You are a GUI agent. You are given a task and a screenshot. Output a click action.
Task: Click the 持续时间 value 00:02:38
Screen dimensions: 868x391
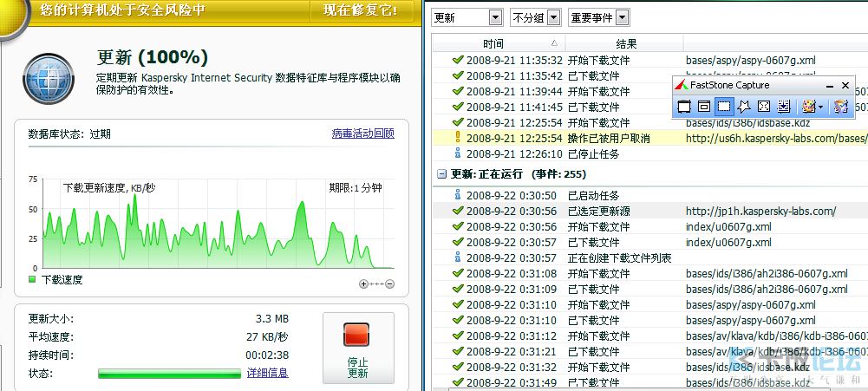(x=267, y=355)
